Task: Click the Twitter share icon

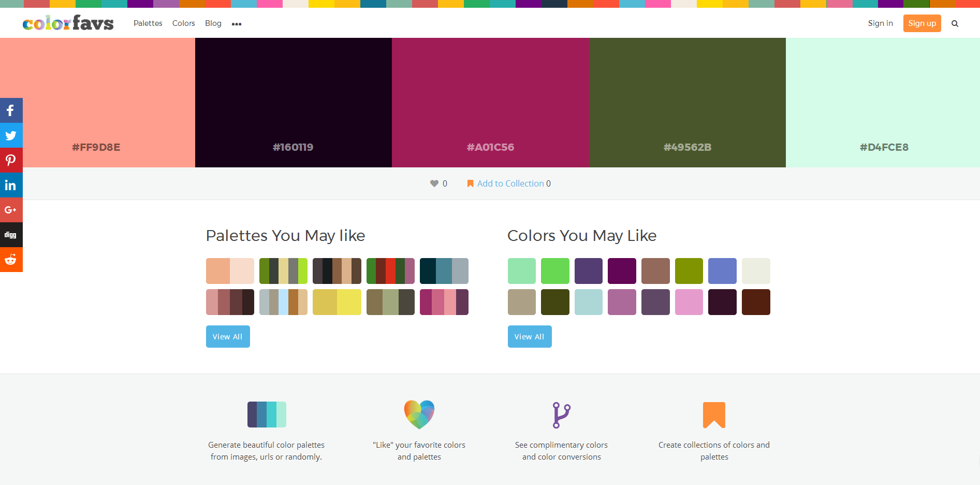Action: 11,135
